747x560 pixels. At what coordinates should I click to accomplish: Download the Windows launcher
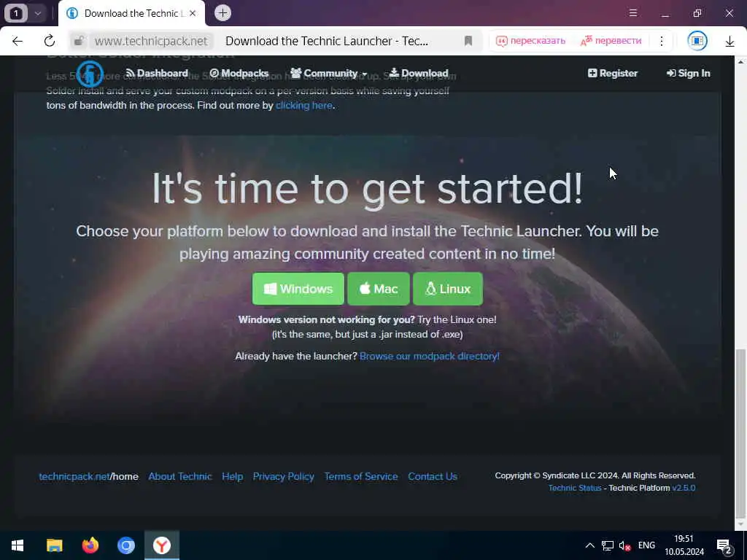(x=298, y=289)
